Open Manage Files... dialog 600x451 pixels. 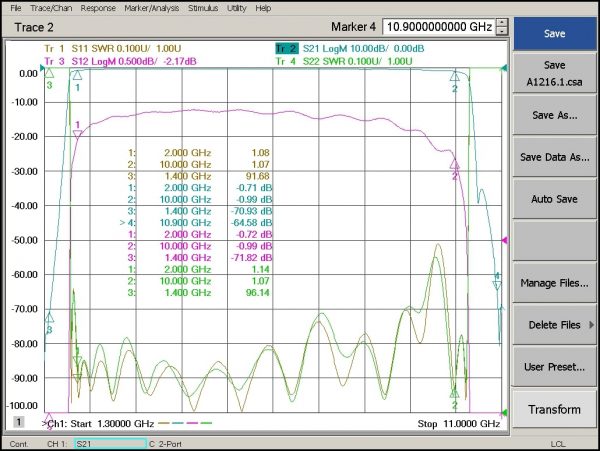(554, 283)
